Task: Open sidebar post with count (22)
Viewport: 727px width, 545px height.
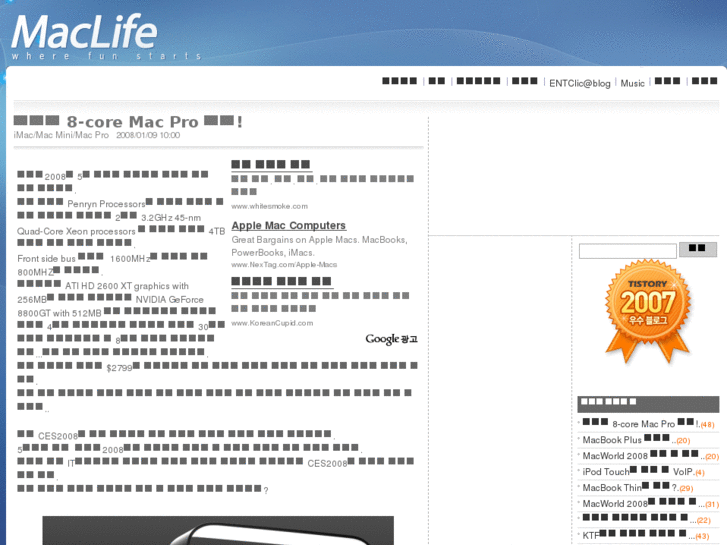Action: pos(646,519)
